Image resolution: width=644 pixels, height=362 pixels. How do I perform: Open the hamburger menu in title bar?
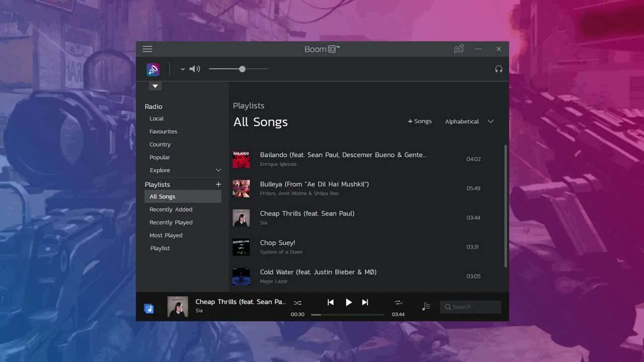pos(147,49)
